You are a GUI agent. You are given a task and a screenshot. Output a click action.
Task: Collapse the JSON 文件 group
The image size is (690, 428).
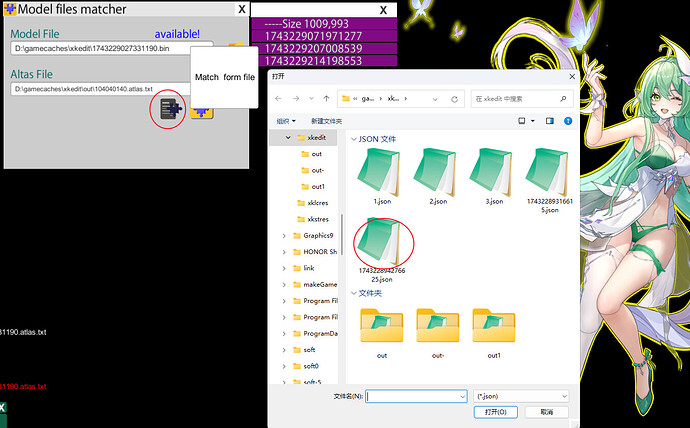point(353,139)
